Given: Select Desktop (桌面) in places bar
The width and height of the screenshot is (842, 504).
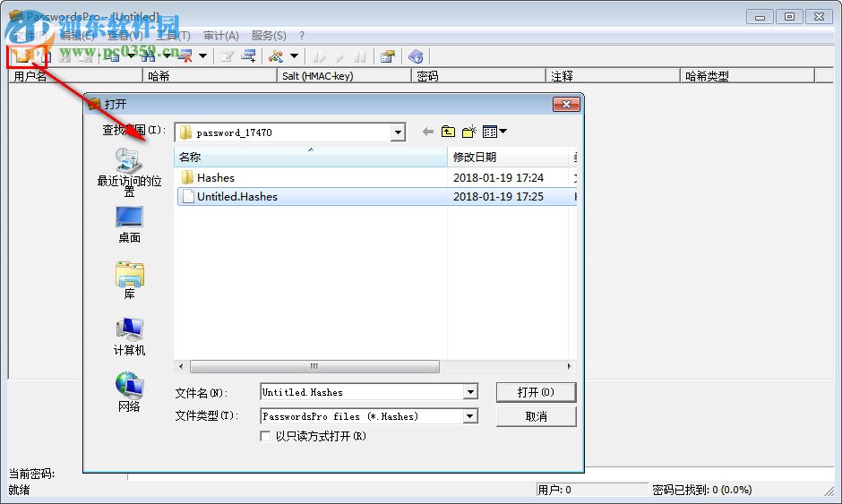Looking at the screenshot, I should [x=129, y=225].
